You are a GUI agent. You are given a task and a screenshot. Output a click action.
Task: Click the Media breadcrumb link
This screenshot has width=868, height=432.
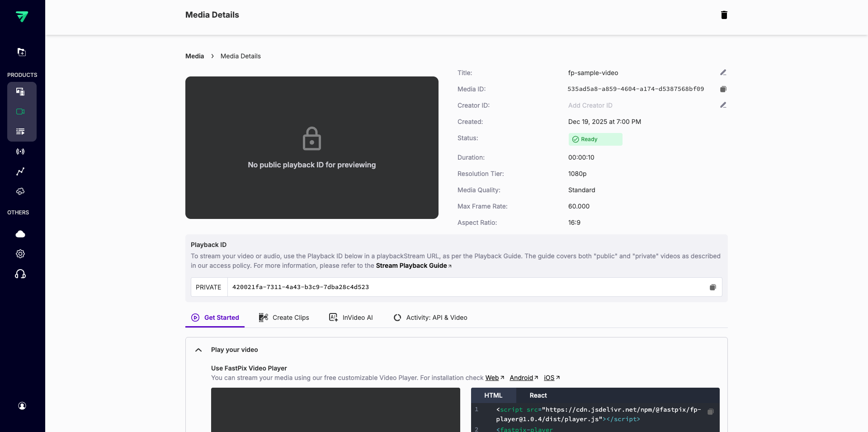(194, 56)
